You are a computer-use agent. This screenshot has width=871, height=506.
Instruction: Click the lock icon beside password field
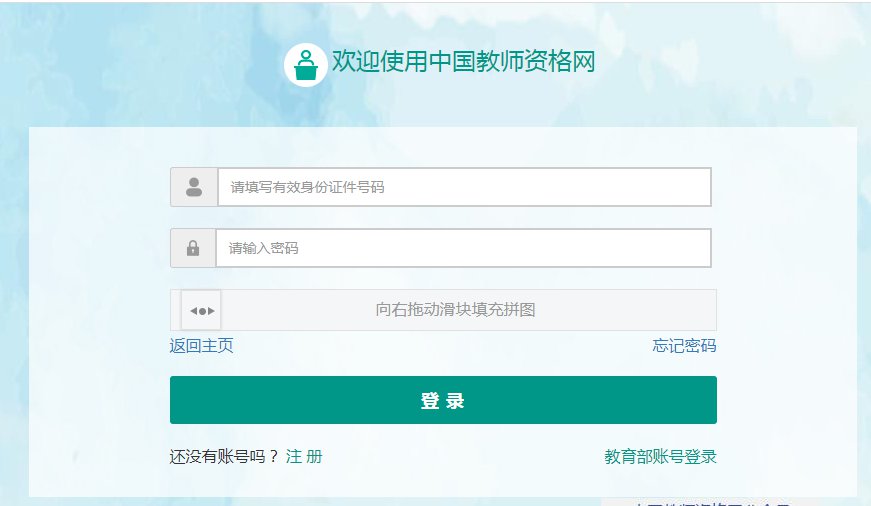click(193, 248)
